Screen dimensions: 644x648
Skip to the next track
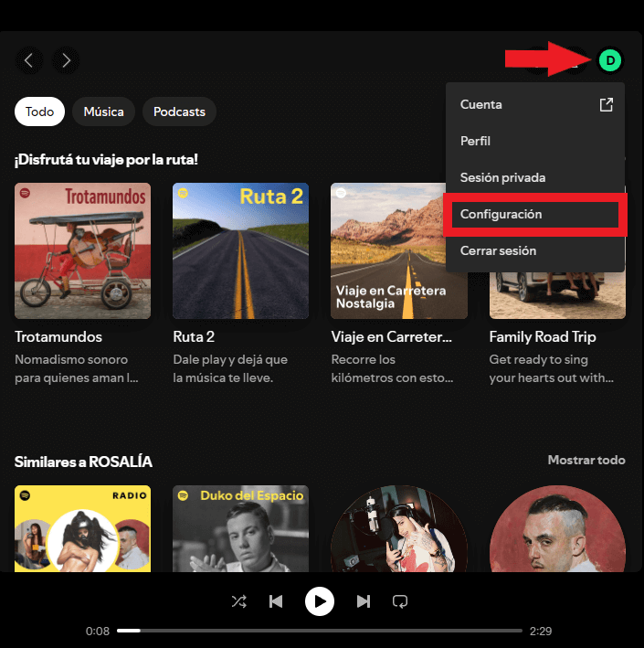pyautogui.click(x=364, y=601)
